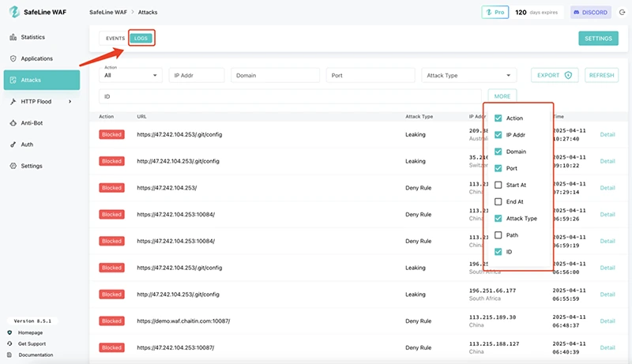This screenshot has height=364, width=632.
Task: Click the Anti-Bot robot icon
Action: pyautogui.click(x=13, y=123)
